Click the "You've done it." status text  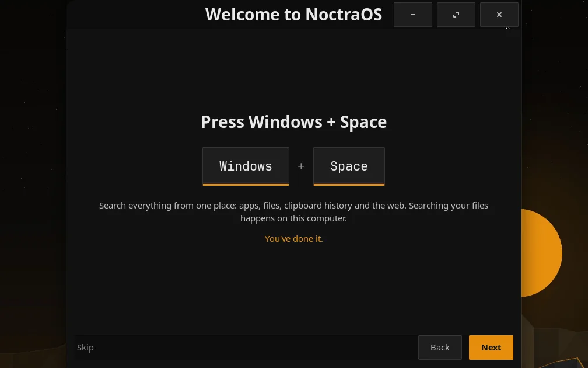(293, 239)
